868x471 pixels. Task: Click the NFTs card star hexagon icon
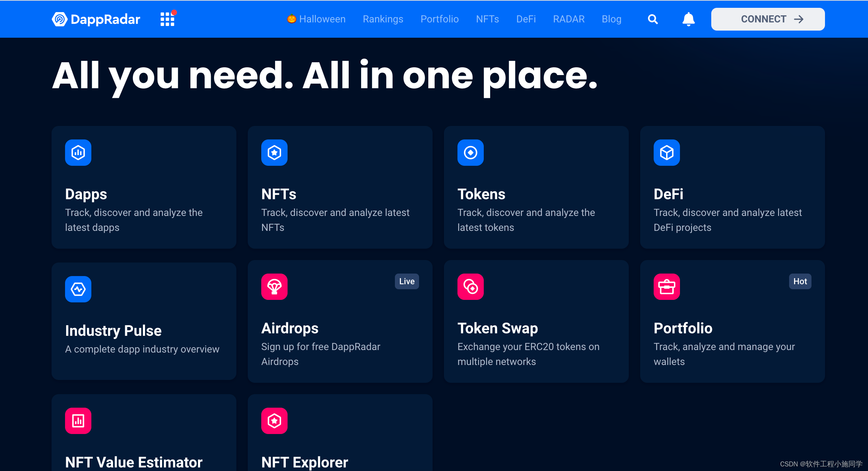[274, 153]
